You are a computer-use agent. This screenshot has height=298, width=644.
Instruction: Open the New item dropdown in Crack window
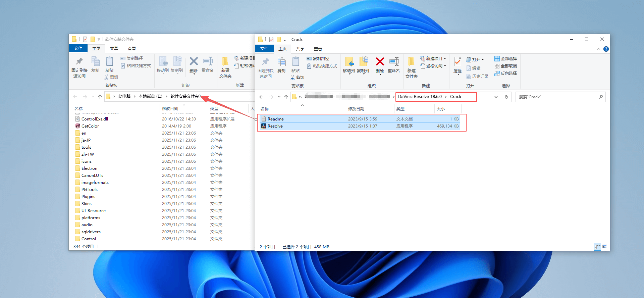point(433,59)
